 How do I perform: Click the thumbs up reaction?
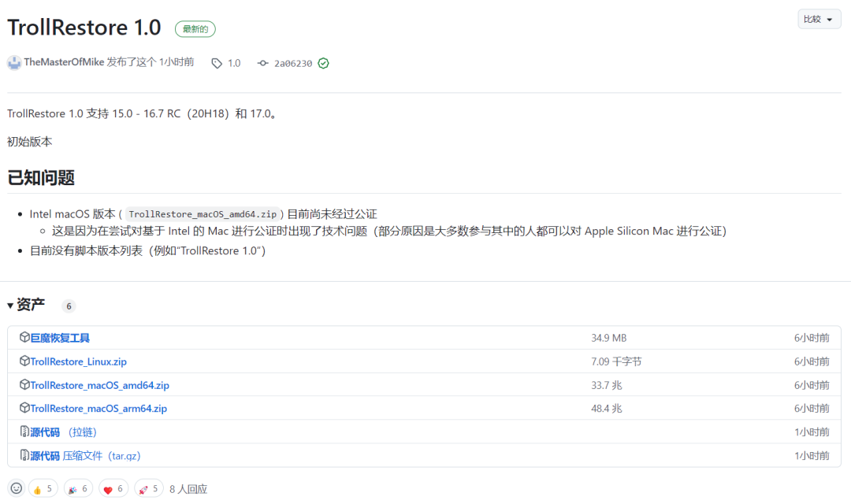click(x=43, y=489)
